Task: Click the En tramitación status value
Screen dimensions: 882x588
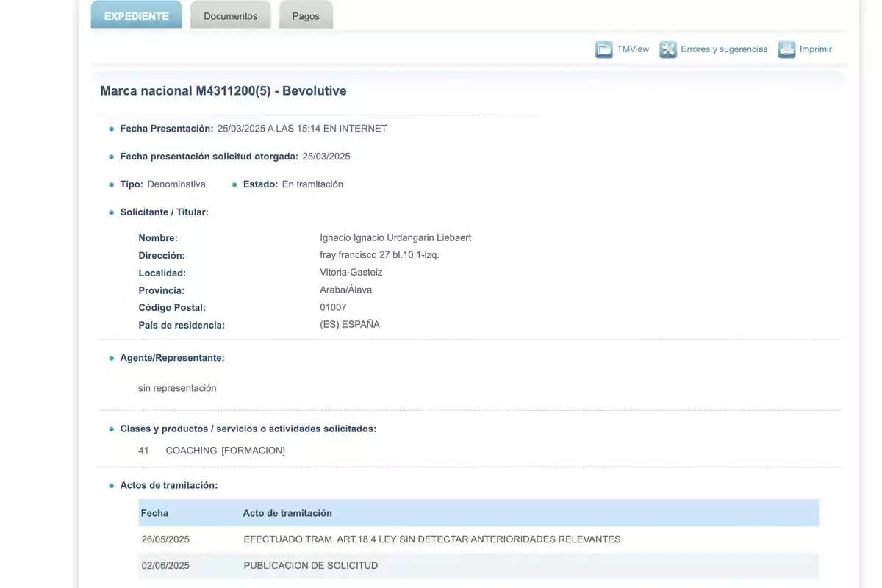Action: pos(312,184)
